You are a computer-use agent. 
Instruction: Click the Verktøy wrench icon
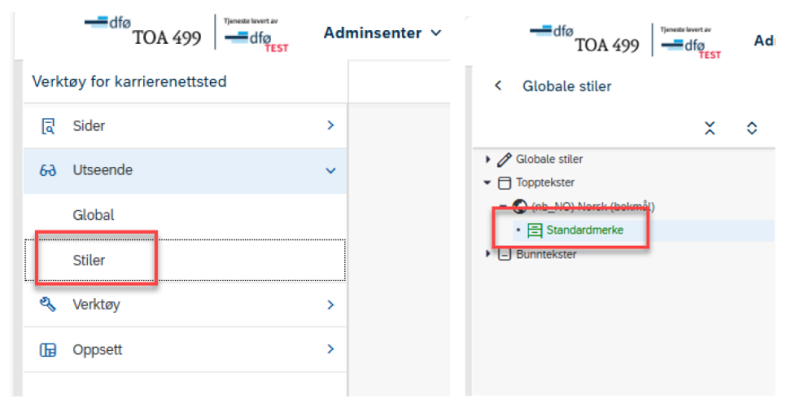point(48,304)
